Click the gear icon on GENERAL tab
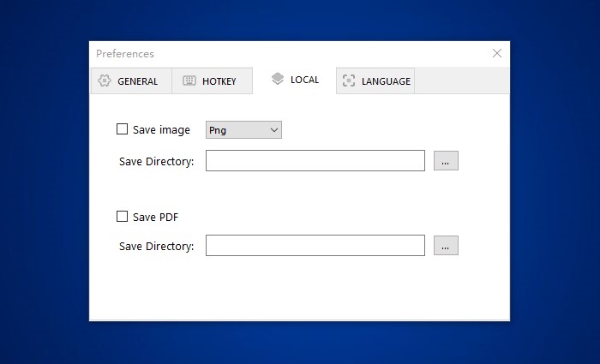The height and width of the screenshot is (364, 600). coord(105,81)
